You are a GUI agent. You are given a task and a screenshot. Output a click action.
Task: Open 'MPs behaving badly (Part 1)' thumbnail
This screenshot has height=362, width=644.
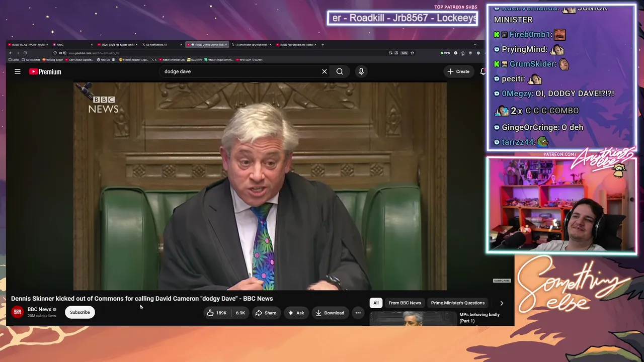pyautogui.click(x=413, y=318)
